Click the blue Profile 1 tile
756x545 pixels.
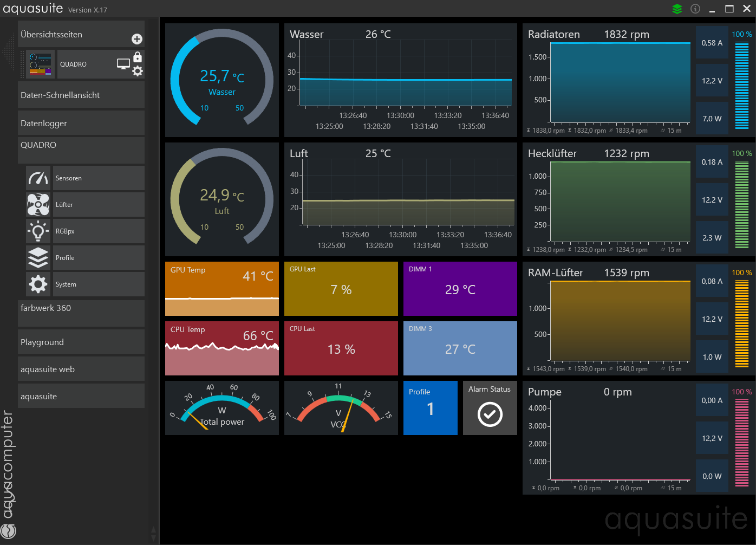click(x=431, y=408)
